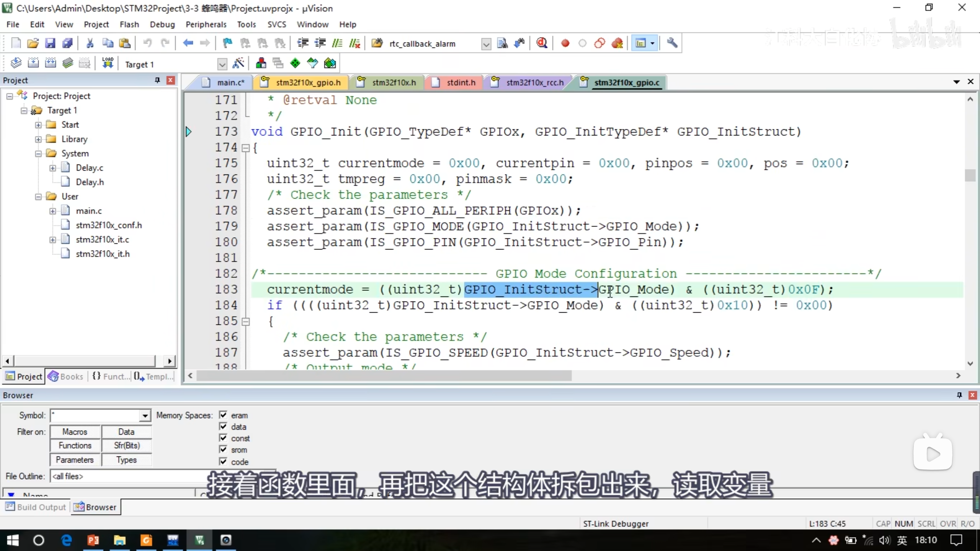Image resolution: width=980 pixels, height=551 pixels.
Task: Click the Functions filter button
Action: coord(75,446)
